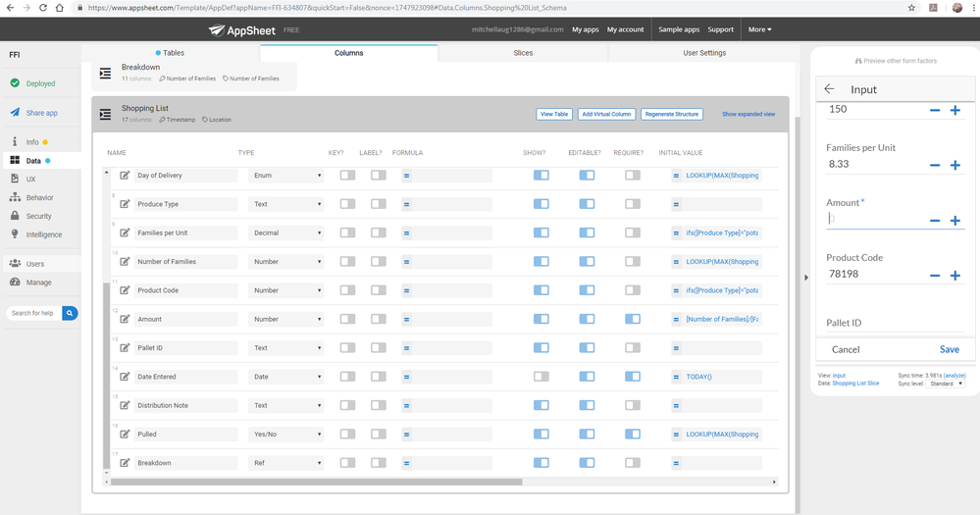980x515 pixels.
Task: Open edit pencil for Families per Unit column
Action: (x=125, y=233)
